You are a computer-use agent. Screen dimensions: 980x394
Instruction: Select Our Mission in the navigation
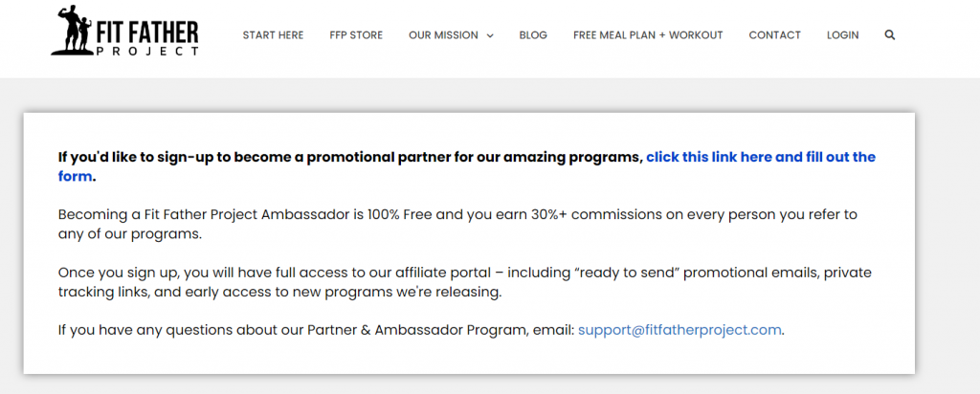tap(442, 35)
